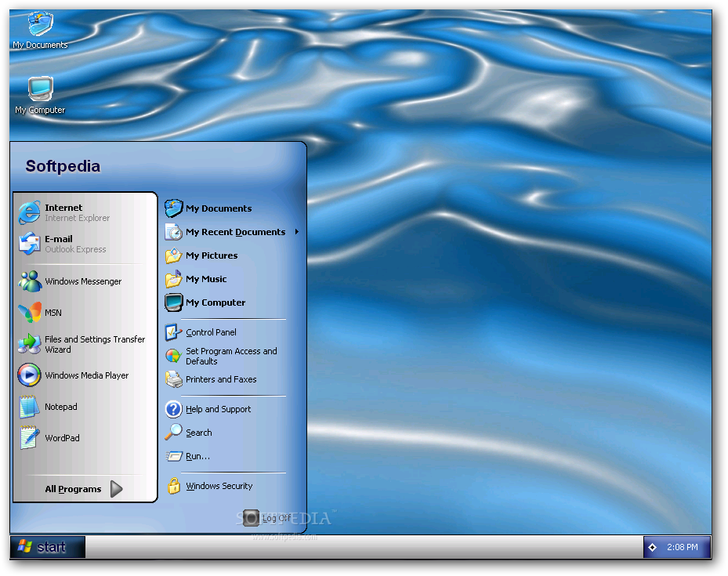Choose the Search menu entry text

pos(199,433)
